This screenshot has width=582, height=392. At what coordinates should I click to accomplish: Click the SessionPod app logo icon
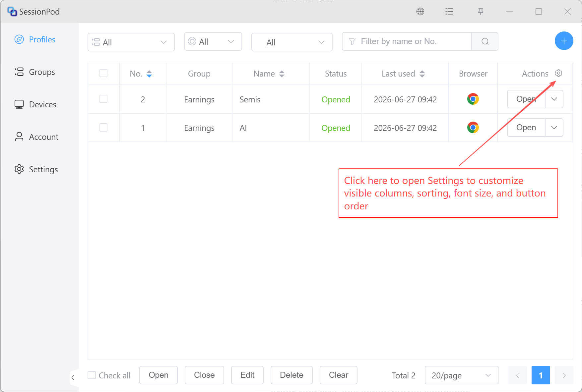pyautogui.click(x=12, y=12)
